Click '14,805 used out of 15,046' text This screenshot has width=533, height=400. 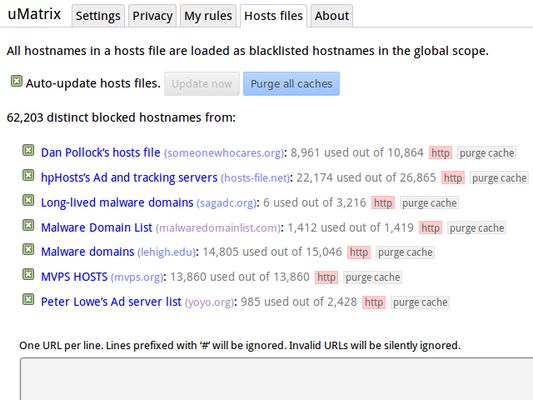point(272,252)
